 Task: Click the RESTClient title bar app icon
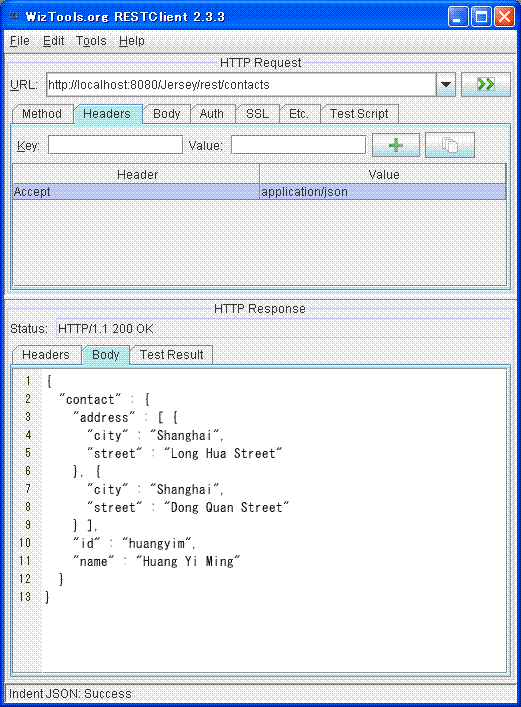click(14, 16)
